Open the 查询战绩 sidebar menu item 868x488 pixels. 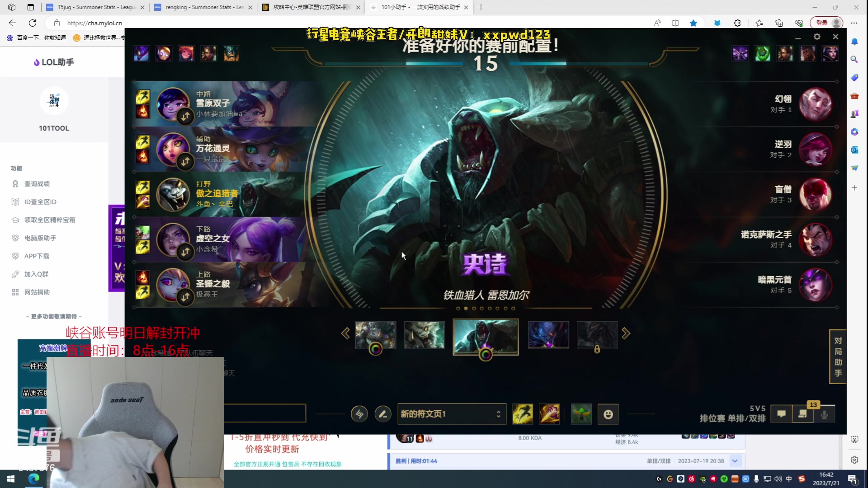37,184
